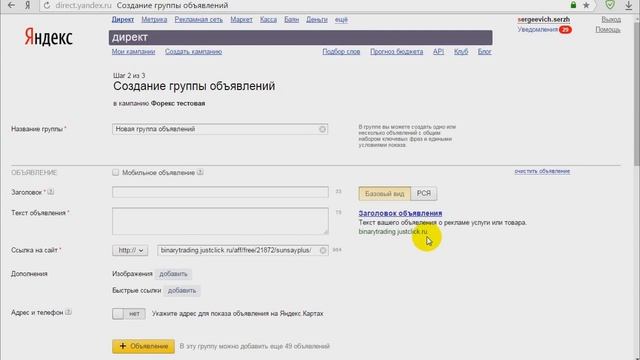Open Рекламная сеть in the top navigation
Screen dimensions: 640x360
click(198, 20)
